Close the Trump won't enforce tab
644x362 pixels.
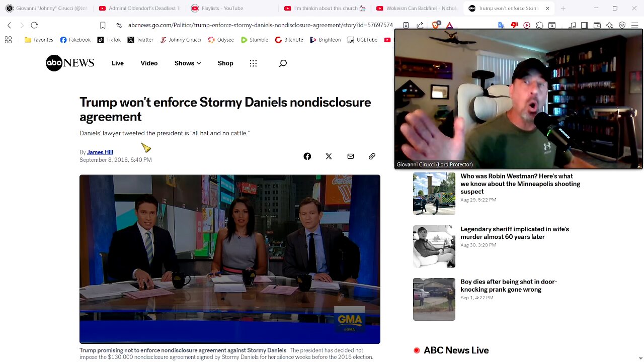tap(547, 8)
